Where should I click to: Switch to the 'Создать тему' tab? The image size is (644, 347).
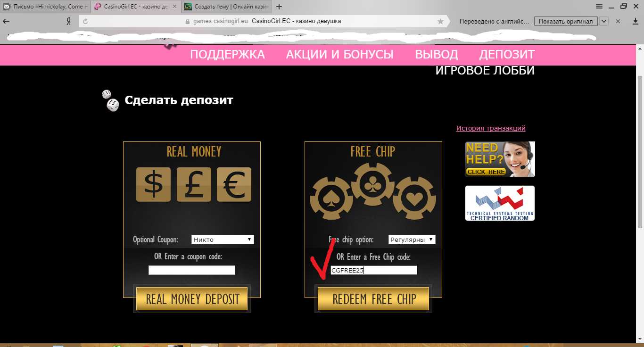pyautogui.click(x=226, y=7)
